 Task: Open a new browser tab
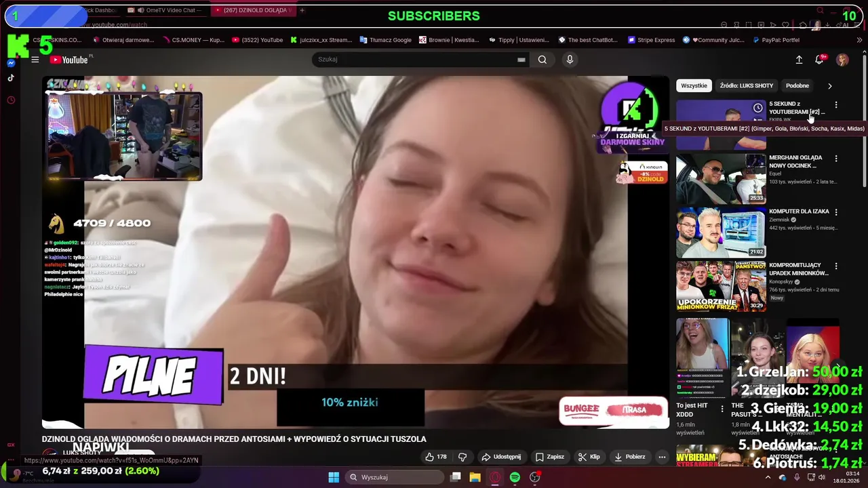click(302, 10)
